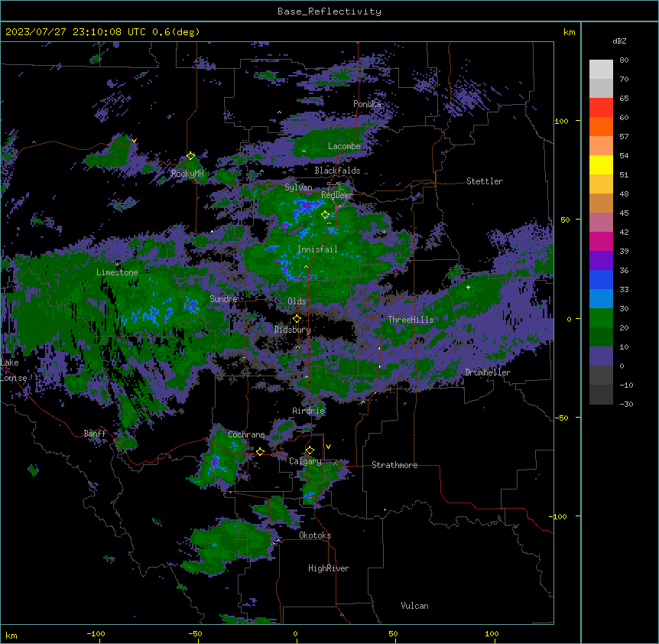
Task: Click the Vulcan label
Action: pyautogui.click(x=415, y=606)
